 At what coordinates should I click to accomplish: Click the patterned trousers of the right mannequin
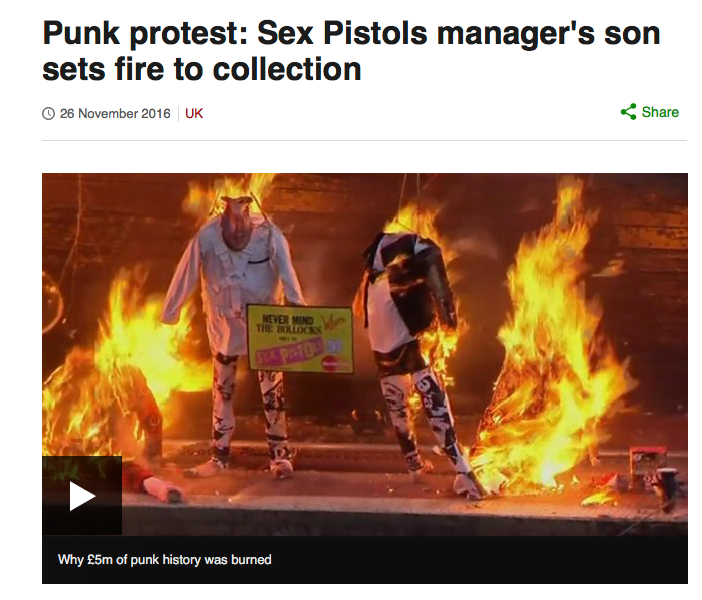[x=423, y=414]
